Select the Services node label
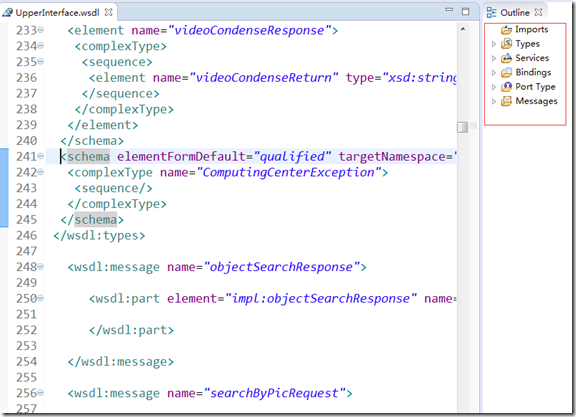The width and height of the screenshot is (576, 417). point(532,58)
